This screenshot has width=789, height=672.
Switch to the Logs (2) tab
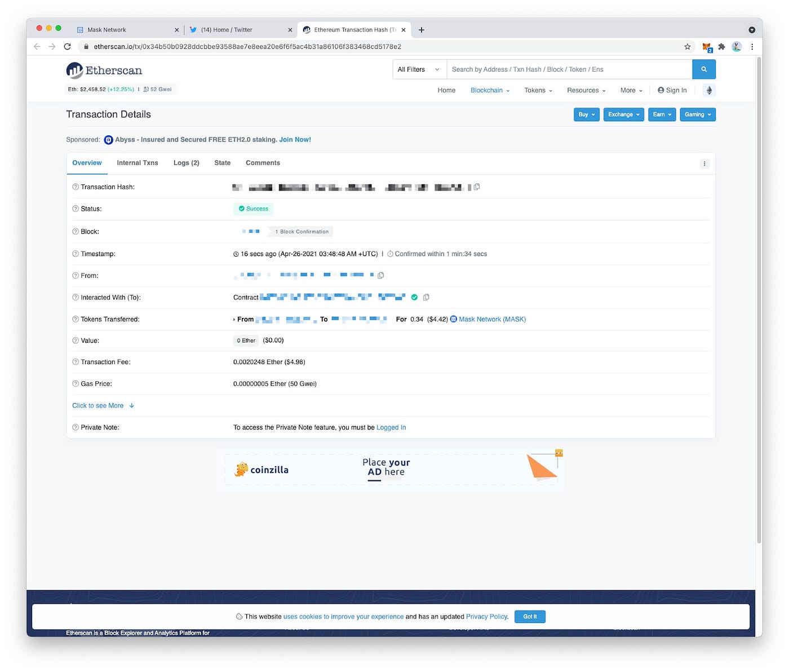click(187, 163)
